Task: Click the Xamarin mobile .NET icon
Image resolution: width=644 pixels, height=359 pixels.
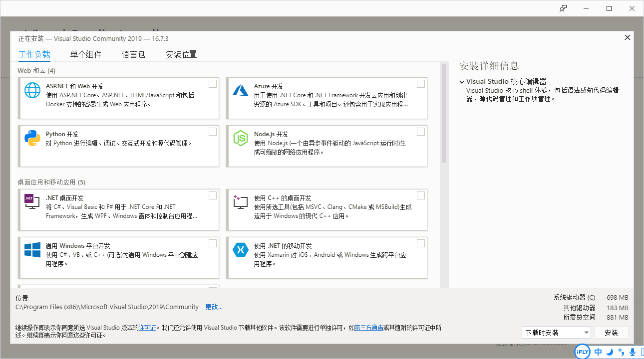Action: click(241, 250)
